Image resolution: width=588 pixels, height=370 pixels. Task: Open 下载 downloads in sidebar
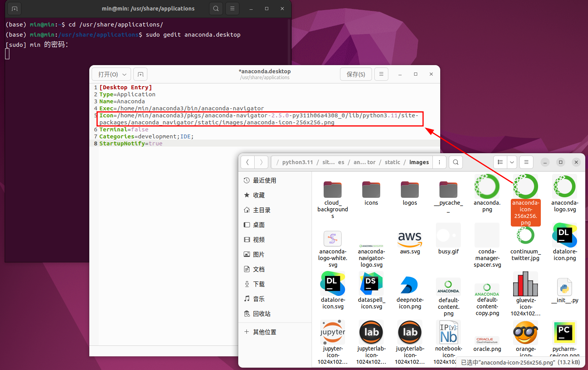point(275,284)
